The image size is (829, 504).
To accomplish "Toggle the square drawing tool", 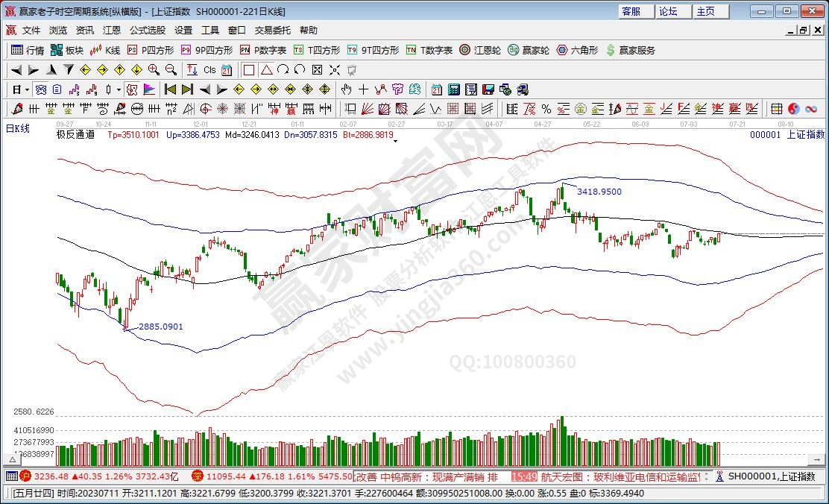I will [248, 70].
